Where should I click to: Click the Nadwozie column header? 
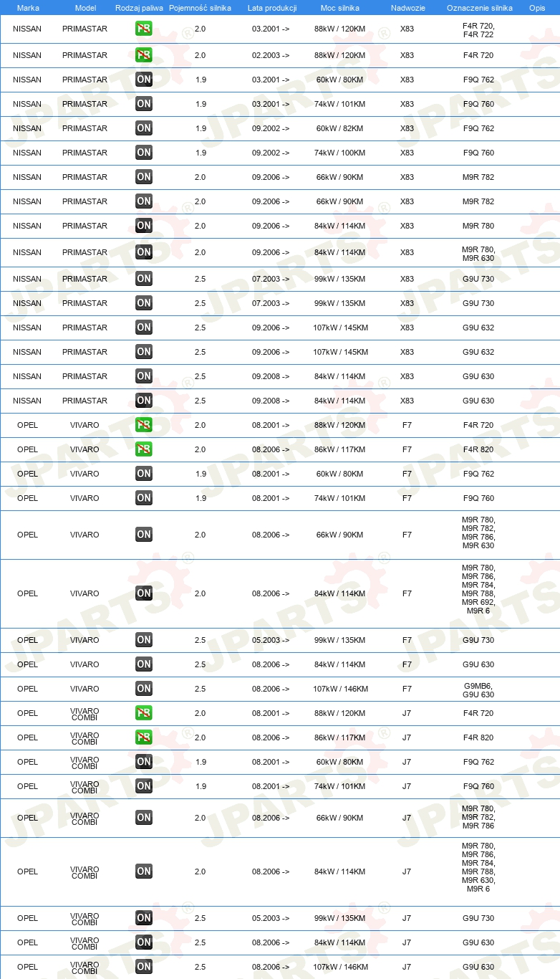click(407, 8)
